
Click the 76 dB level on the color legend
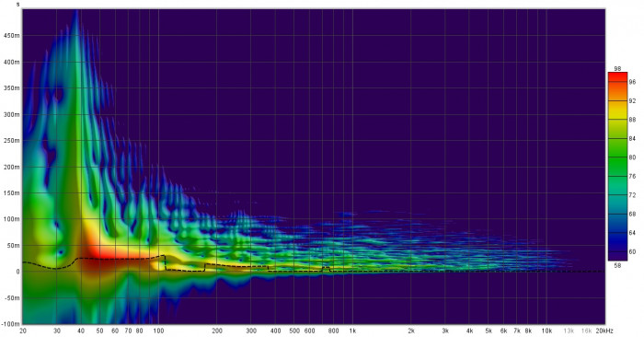(632, 176)
